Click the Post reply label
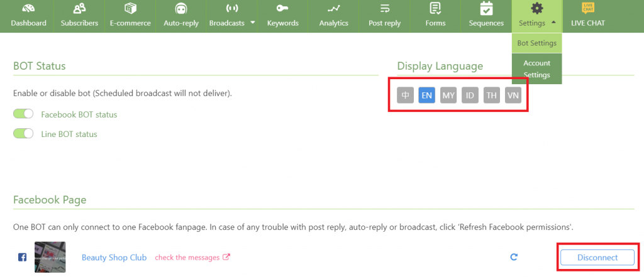The image size is (644, 279). [x=384, y=23]
